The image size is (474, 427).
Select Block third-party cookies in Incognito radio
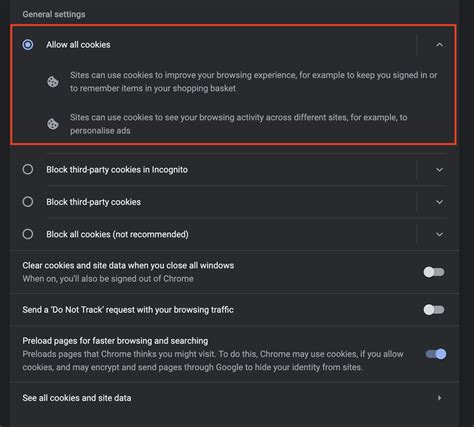click(28, 169)
